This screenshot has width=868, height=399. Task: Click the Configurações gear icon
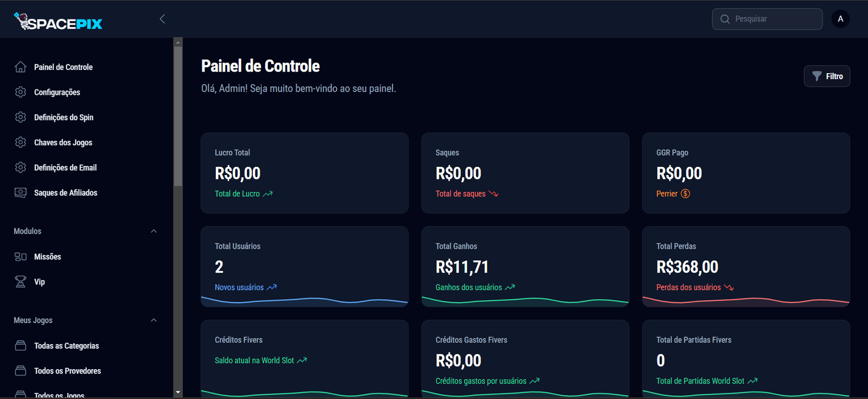tap(21, 92)
